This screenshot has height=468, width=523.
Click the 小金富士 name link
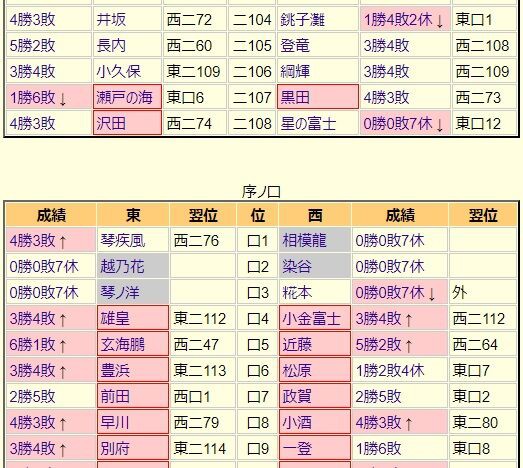click(312, 319)
